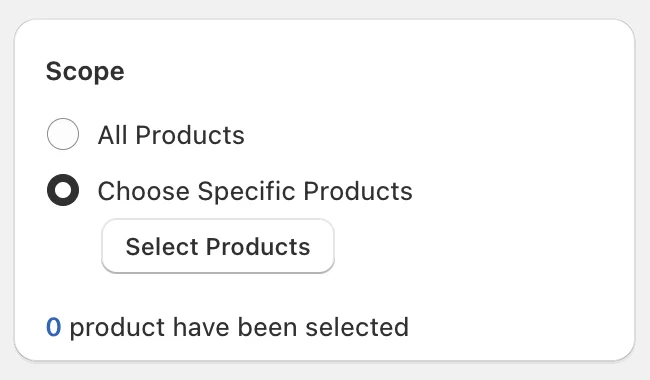The image size is (650, 380).
Task: Click the word 'All' in the first option
Action: (112, 135)
